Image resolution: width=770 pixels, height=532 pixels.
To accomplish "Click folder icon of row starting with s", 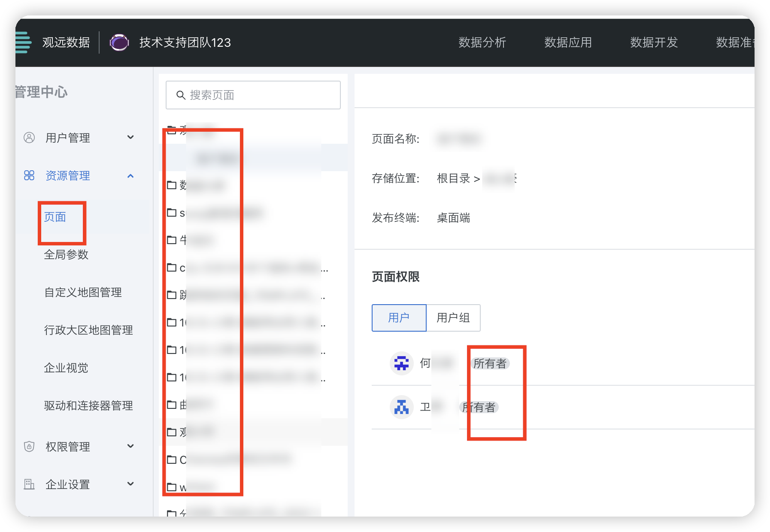I will point(172,213).
